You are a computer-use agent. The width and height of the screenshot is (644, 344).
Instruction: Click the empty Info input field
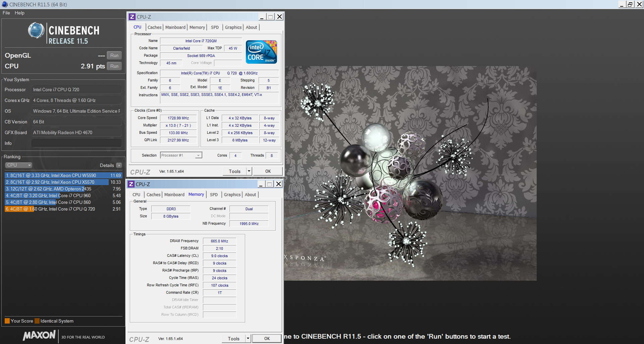pos(76,143)
